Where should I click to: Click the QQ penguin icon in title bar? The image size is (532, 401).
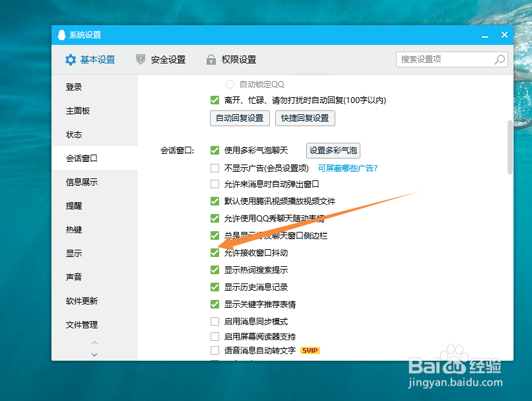click(61, 35)
